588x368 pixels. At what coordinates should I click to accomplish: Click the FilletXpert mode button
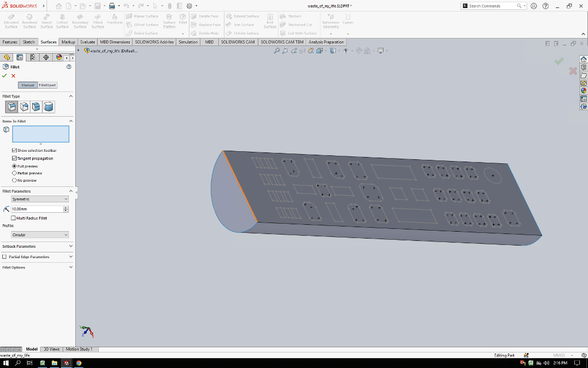(x=48, y=85)
